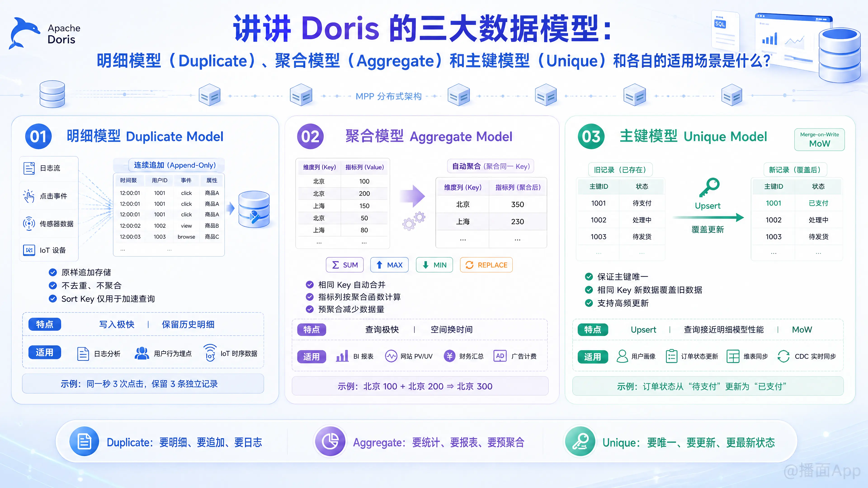
Task: Click the purple arrow in Aggregate panel
Action: (413, 196)
